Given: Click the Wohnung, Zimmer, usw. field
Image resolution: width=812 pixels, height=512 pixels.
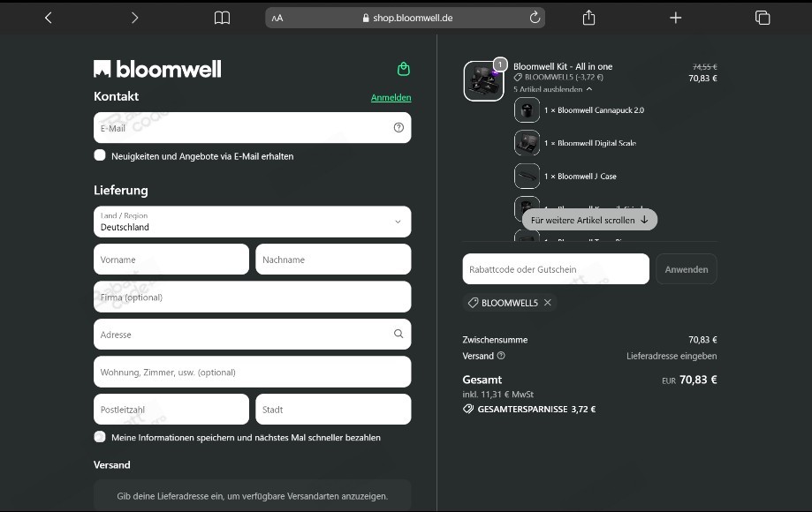Looking at the screenshot, I should pos(252,372).
